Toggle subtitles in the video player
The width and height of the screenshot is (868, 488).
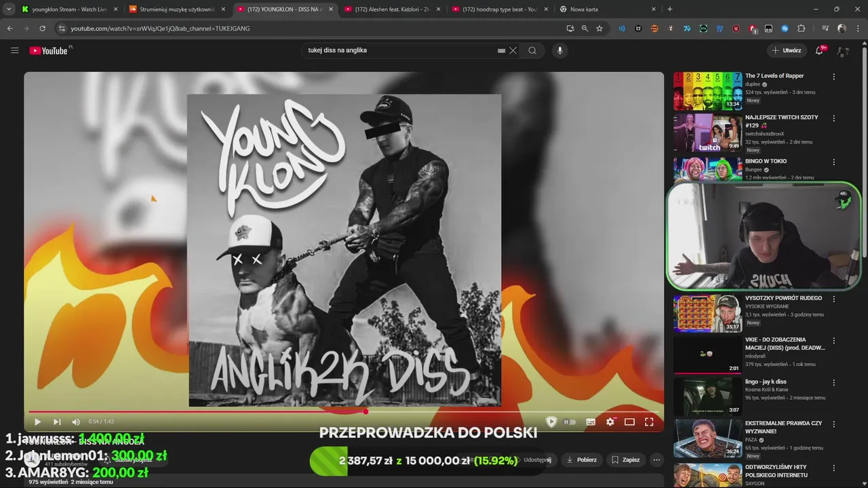coord(591,422)
